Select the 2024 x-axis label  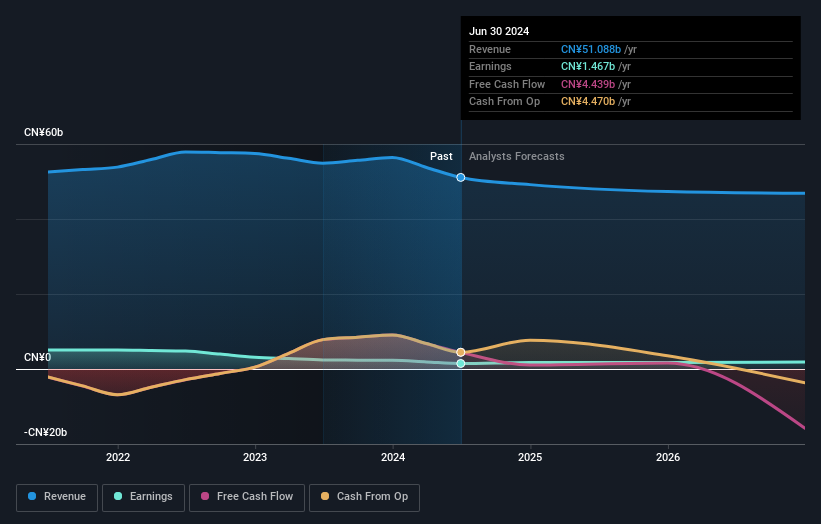(393, 457)
